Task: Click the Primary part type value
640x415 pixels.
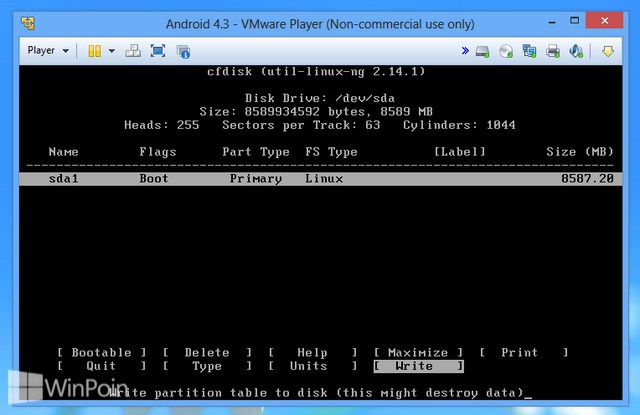Action: (256, 179)
